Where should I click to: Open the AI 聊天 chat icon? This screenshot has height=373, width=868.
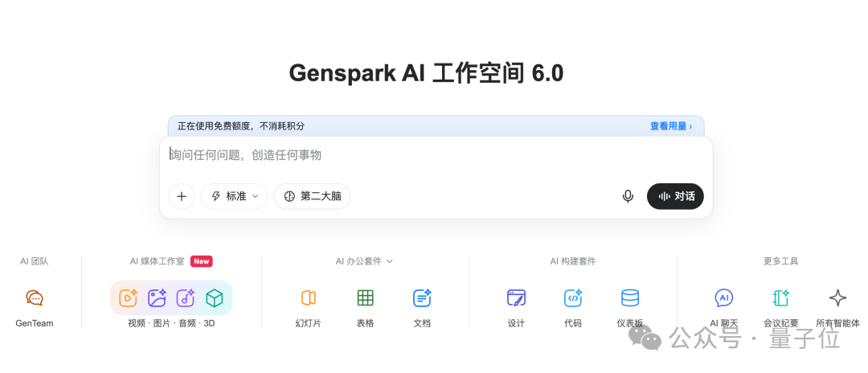click(724, 298)
